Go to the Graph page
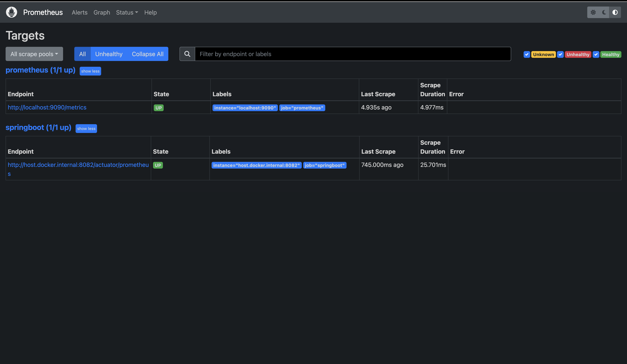The width and height of the screenshot is (627, 364). coord(102,12)
